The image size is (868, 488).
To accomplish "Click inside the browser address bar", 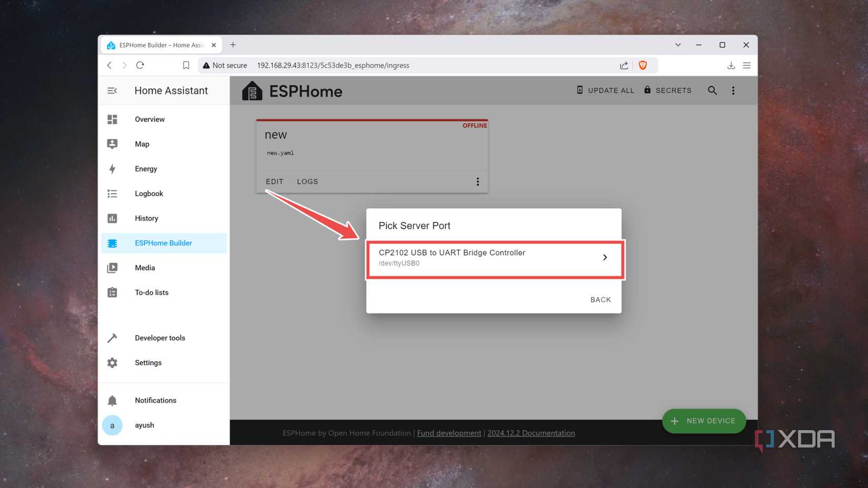I will coord(368,65).
